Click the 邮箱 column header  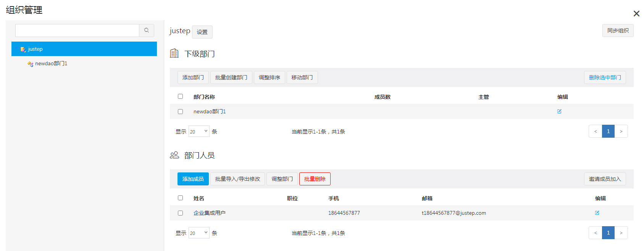(427, 198)
